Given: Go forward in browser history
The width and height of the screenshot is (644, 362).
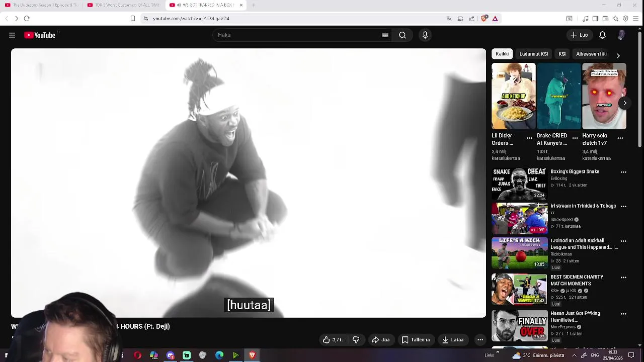Looking at the screenshot, I should point(17,19).
